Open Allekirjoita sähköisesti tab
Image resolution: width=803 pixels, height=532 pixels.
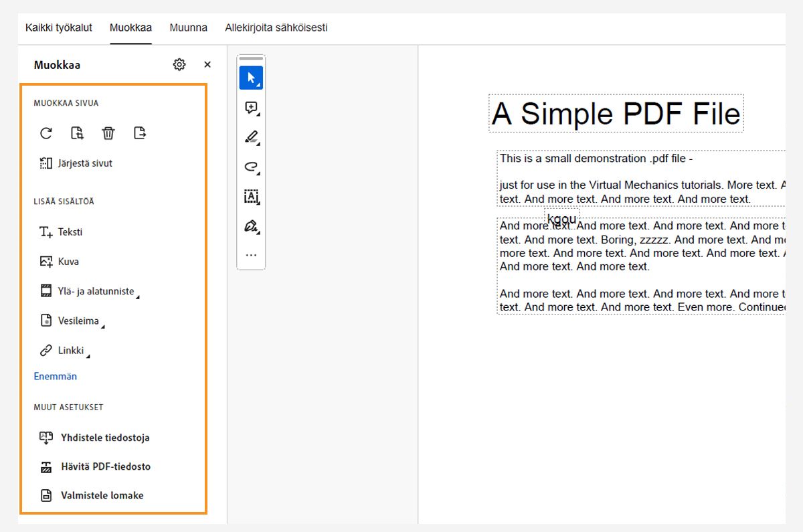click(x=276, y=28)
